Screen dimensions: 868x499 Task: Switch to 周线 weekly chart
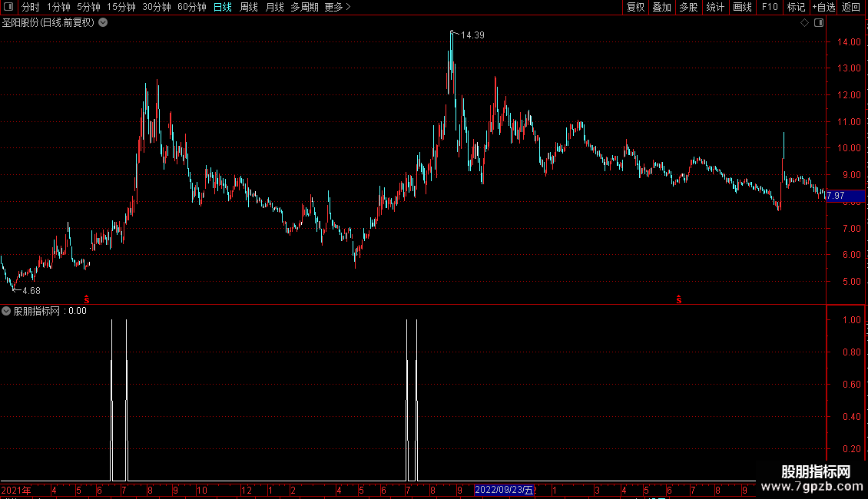click(x=249, y=7)
